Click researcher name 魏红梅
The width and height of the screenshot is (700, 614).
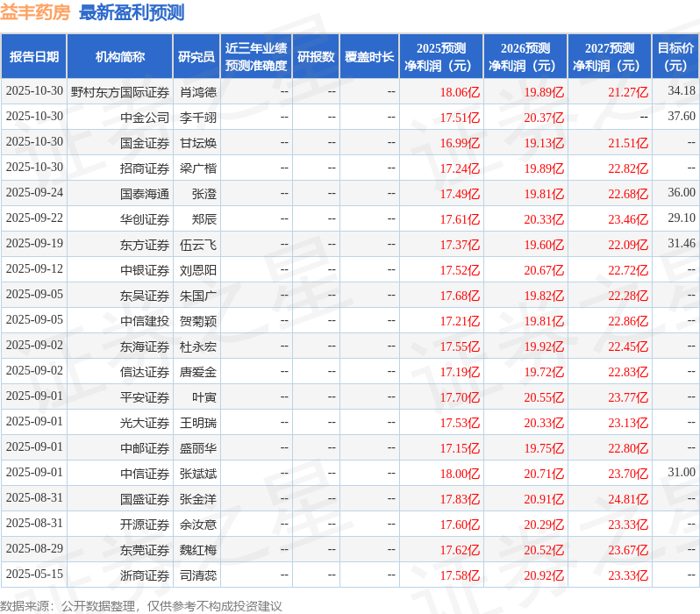pyautogui.click(x=198, y=551)
